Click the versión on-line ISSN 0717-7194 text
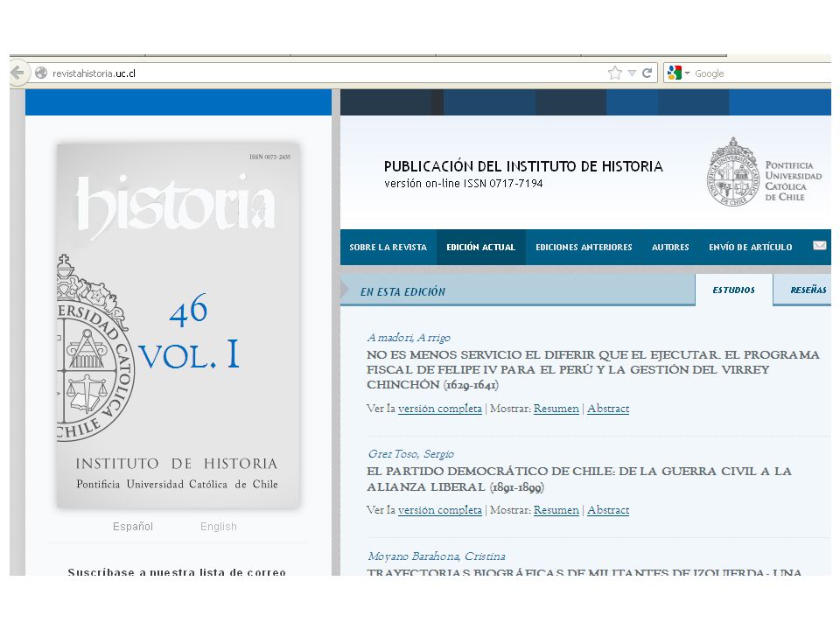The width and height of the screenshot is (840, 630). pos(464,183)
